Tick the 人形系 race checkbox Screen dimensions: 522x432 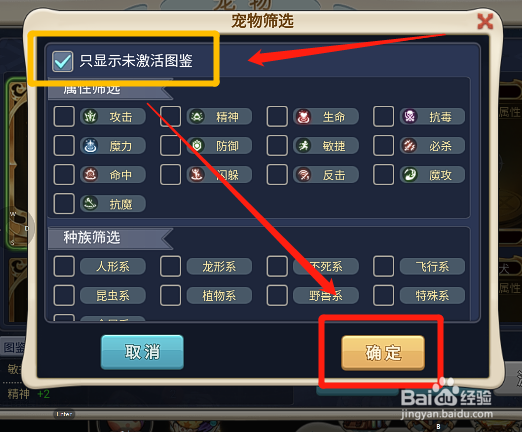coord(64,266)
